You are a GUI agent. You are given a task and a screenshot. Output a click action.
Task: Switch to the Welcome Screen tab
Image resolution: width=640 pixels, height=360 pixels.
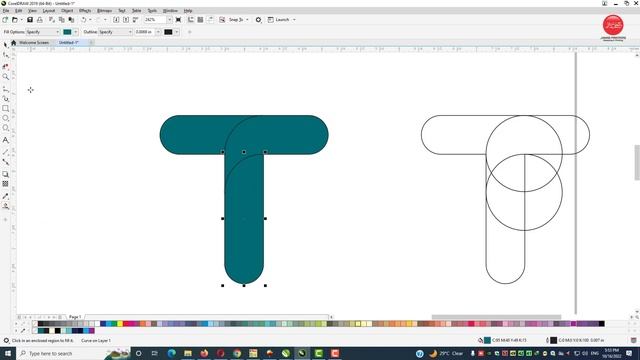click(x=34, y=42)
